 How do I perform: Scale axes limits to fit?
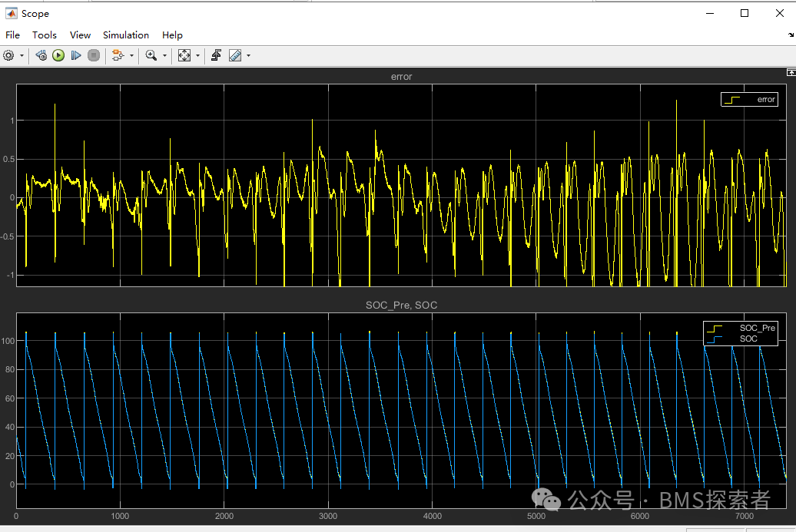tap(184, 55)
